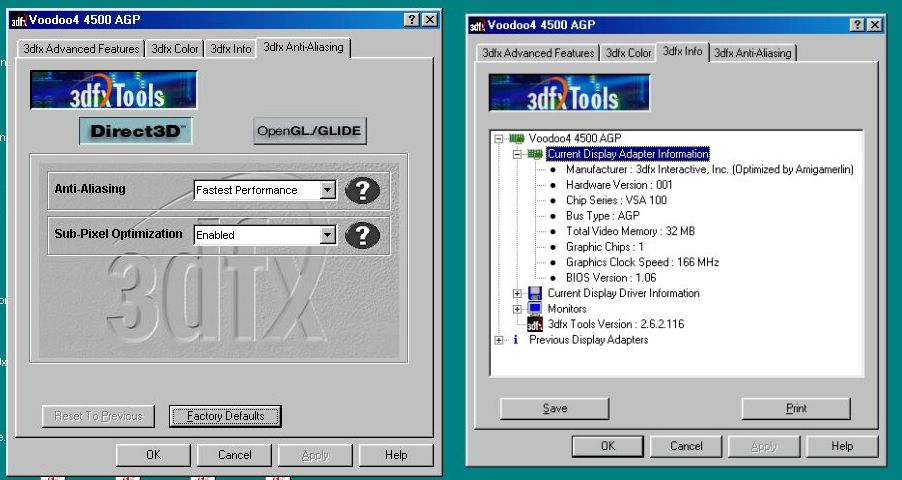Click the floppy disk icon for Display Driver Information
This screenshot has width=902, height=480.
pyautogui.click(x=535, y=293)
